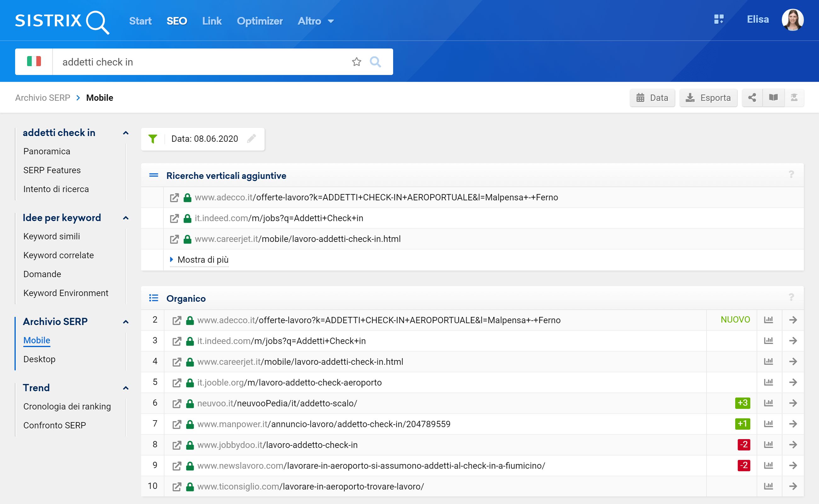Image resolution: width=819 pixels, height=504 pixels.
Task: Click arrow for manpower.it row
Action: coord(793,424)
